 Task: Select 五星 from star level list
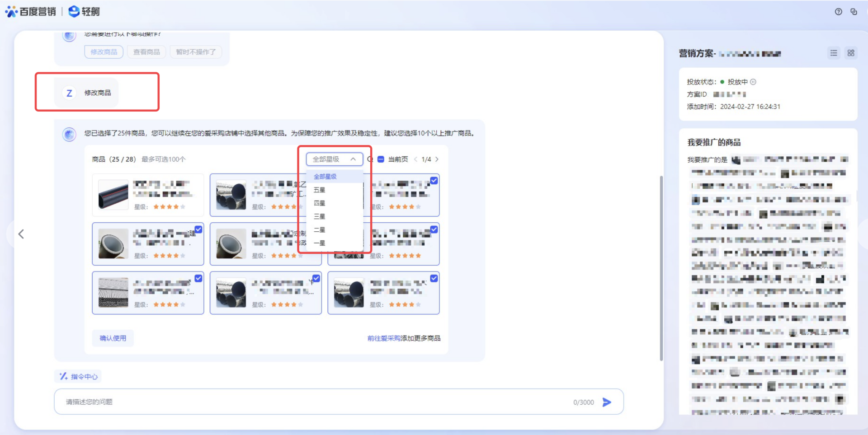point(320,190)
